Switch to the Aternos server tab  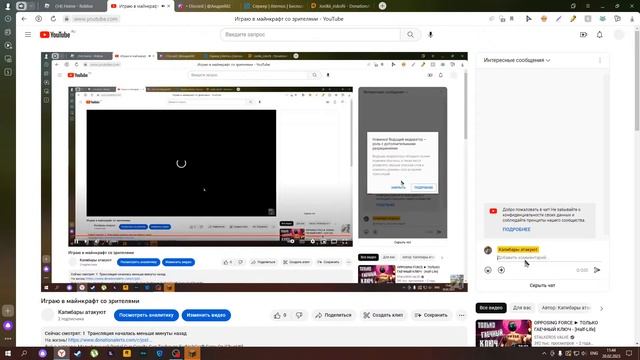(273, 6)
